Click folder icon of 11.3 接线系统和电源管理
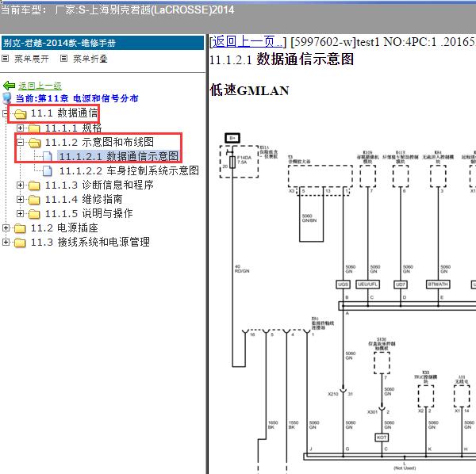 click(x=20, y=243)
